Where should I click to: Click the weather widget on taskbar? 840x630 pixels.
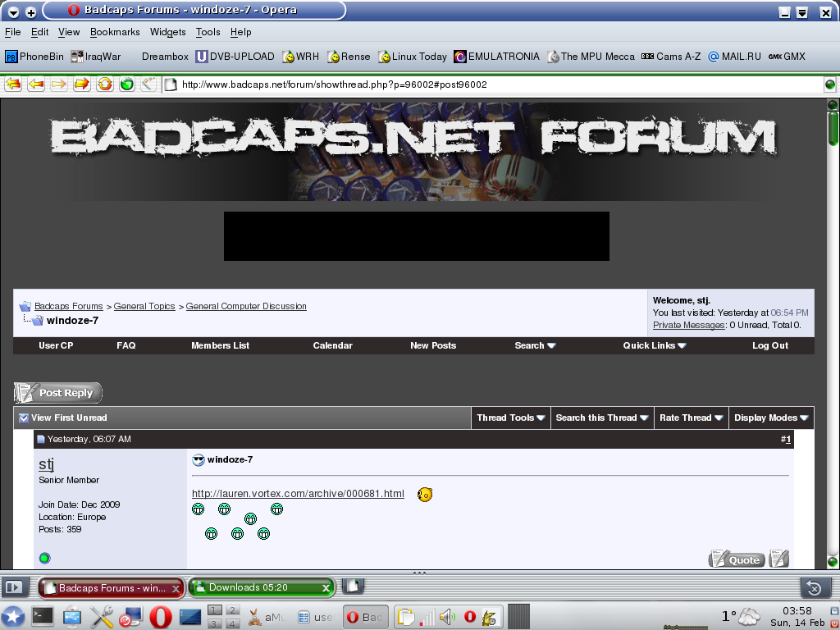[741, 617]
